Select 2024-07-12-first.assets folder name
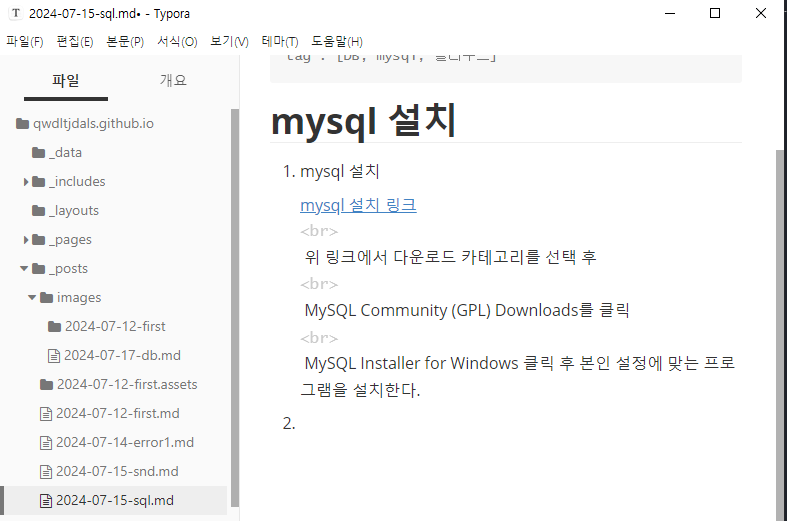The width and height of the screenshot is (787, 521). 127,385
